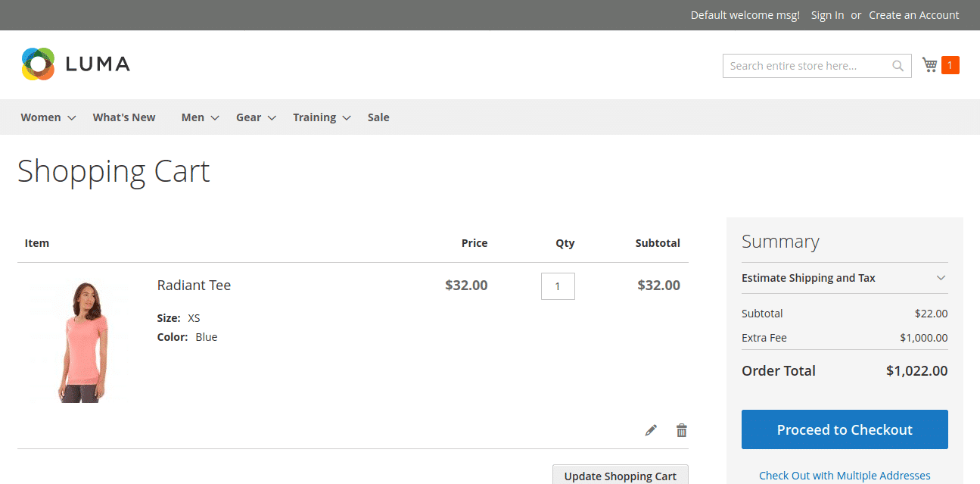Click the Luma logo
Viewport: 980px width, 484px height.
pyautogui.click(x=75, y=64)
